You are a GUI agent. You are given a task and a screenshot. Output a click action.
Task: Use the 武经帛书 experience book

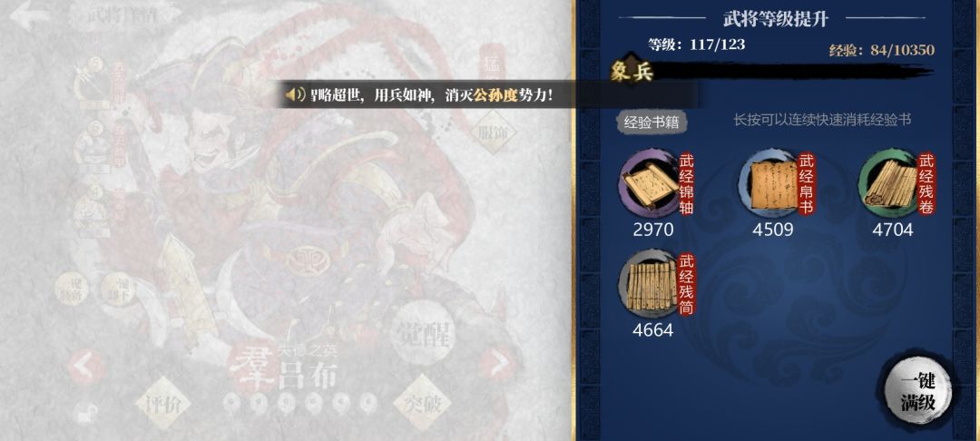pyautogui.click(x=769, y=183)
